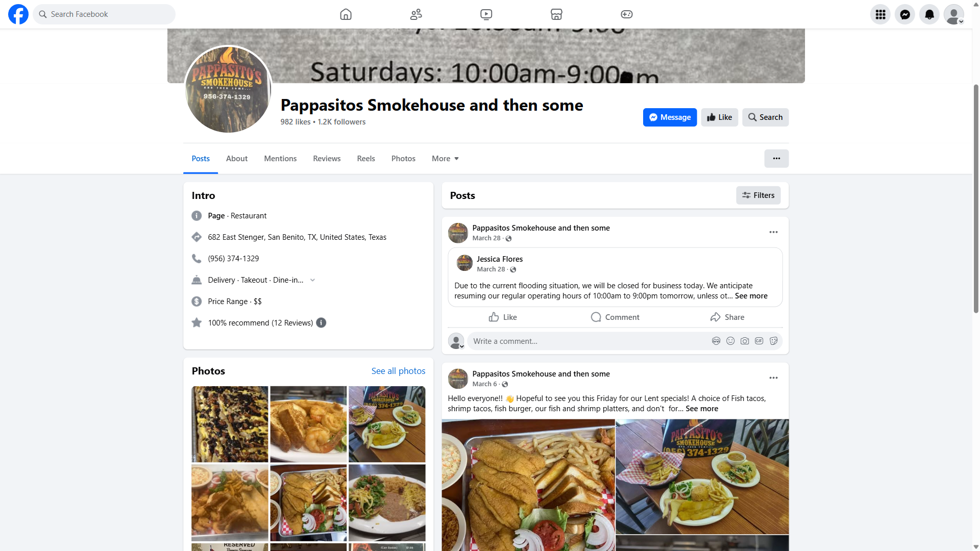Attach a photo with the camera icon

[x=745, y=341]
